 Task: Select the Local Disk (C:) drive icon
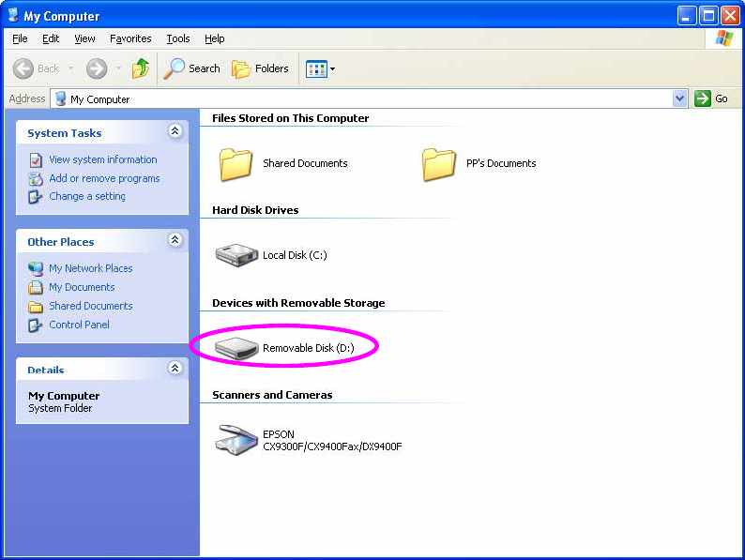point(236,255)
